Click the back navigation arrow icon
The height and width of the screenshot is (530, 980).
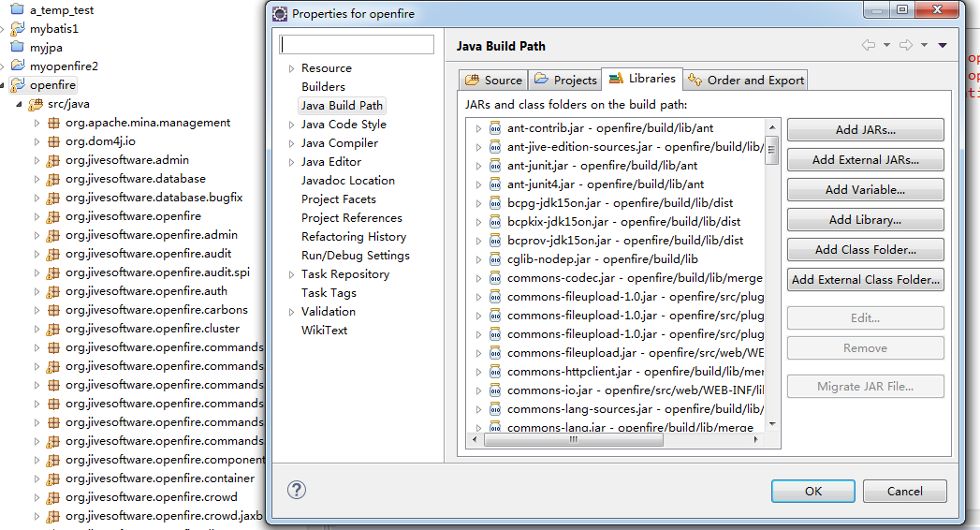click(x=869, y=45)
